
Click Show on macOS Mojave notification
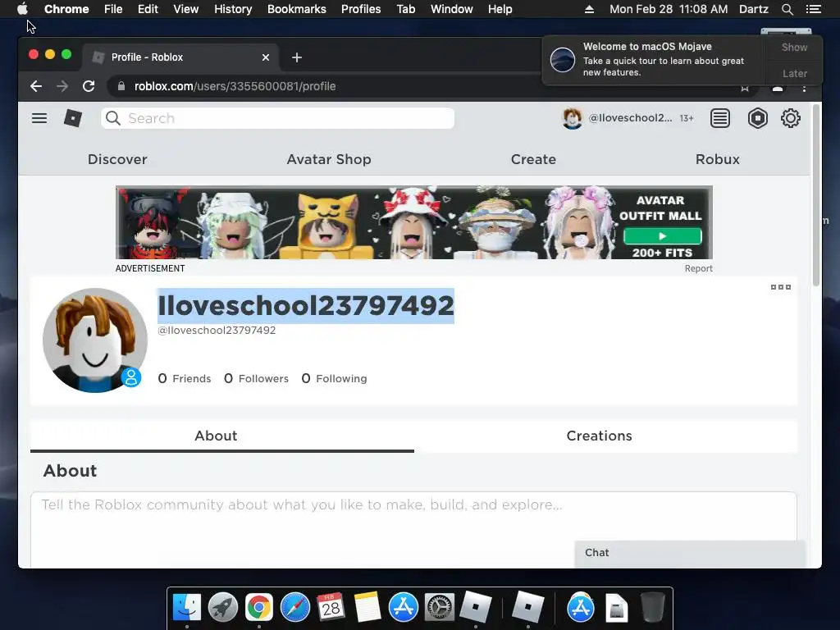pos(794,47)
